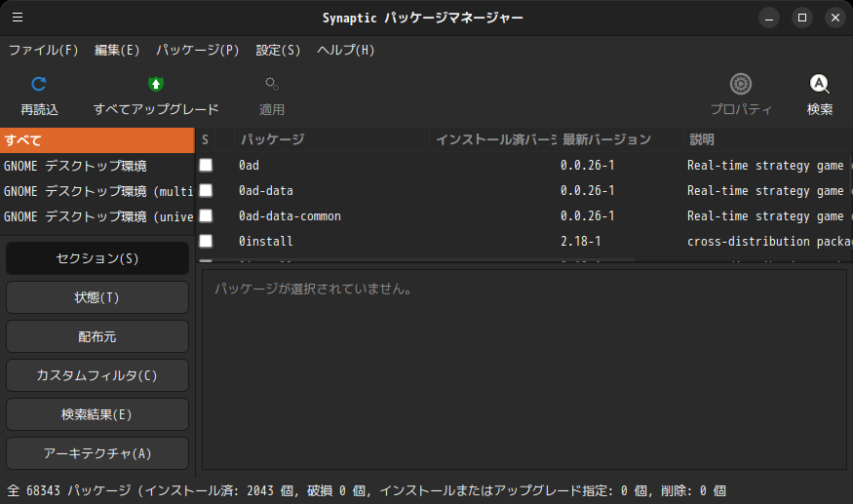Select the アーキテクチャ(A) button

[x=97, y=453]
